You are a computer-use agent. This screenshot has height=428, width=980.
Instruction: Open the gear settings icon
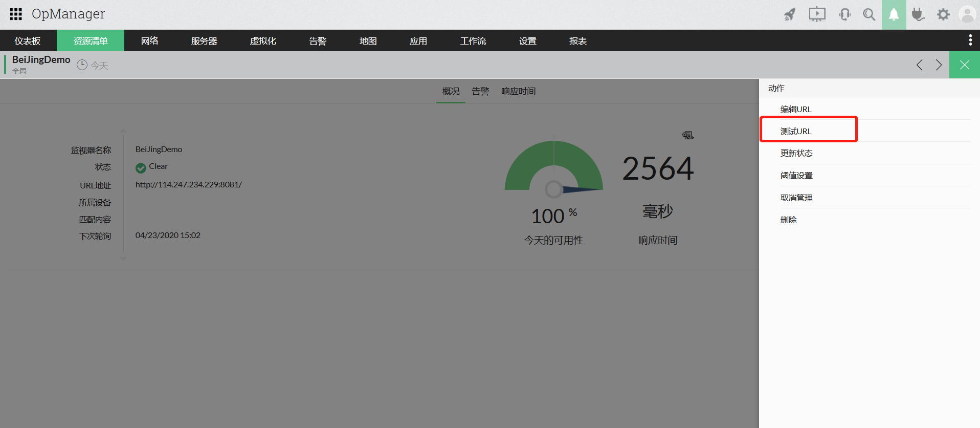[x=943, y=14]
